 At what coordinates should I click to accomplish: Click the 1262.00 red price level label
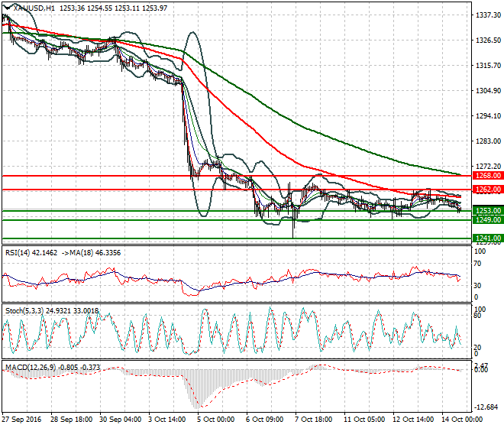[x=488, y=190]
